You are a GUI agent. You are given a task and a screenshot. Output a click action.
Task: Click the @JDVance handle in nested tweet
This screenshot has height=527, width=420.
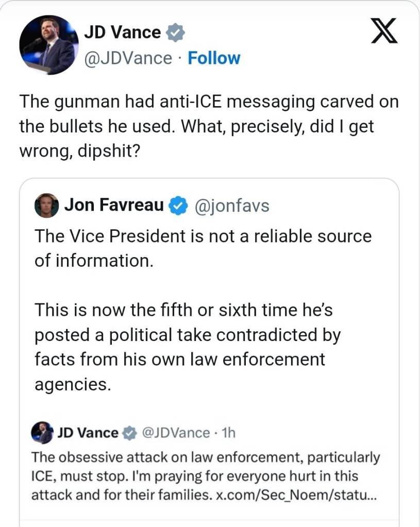point(174,433)
